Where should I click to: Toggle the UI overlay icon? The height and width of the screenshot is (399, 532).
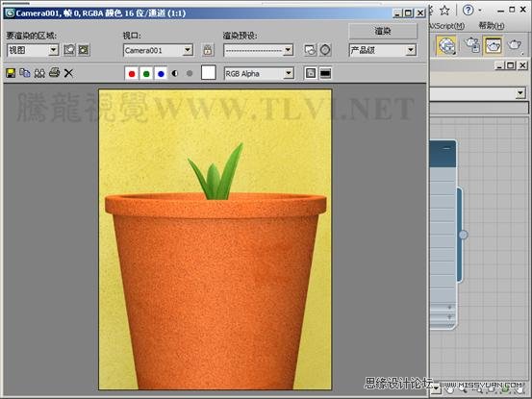click(311, 73)
